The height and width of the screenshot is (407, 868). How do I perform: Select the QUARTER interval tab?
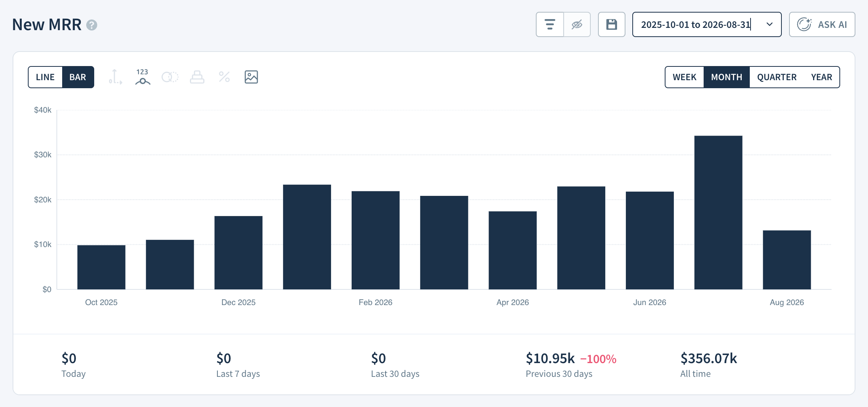[x=777, y=77]
